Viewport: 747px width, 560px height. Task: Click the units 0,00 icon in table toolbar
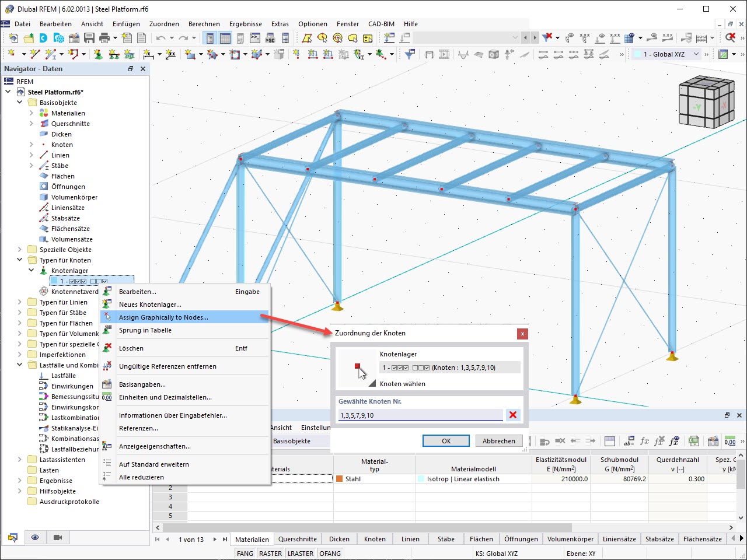(729, 441)
